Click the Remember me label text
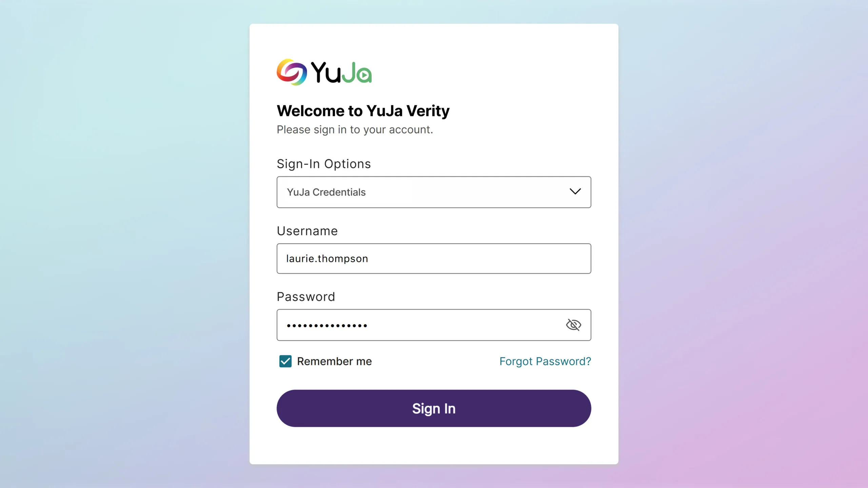The width and height of the screenshot is (868, 488). pyautogui.click(x=334, y=361)
